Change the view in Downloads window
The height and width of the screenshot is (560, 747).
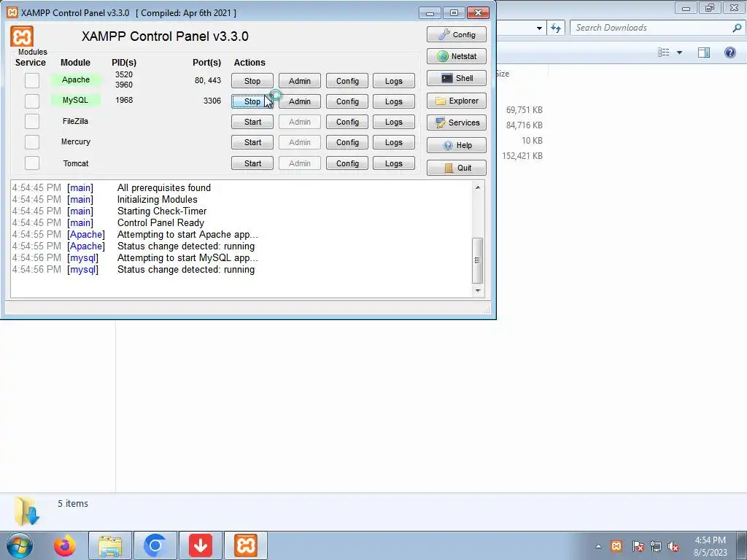coord(664,52)
